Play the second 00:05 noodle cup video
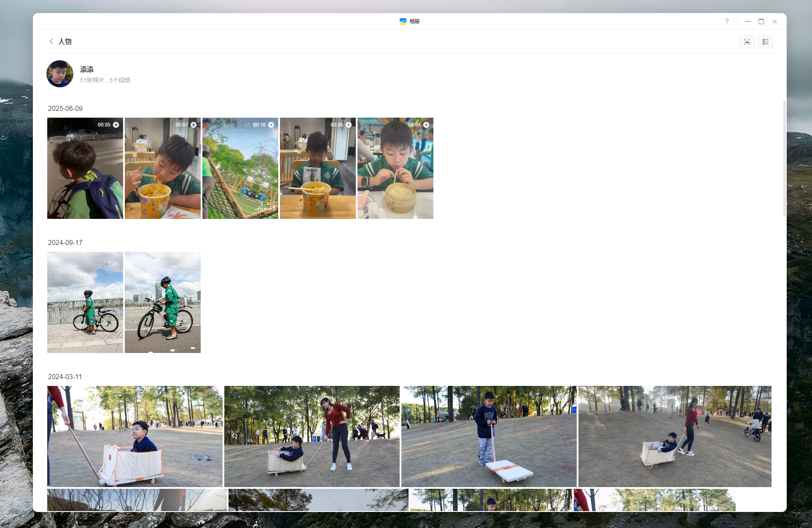812x528 pixels. tap(318, 168)
